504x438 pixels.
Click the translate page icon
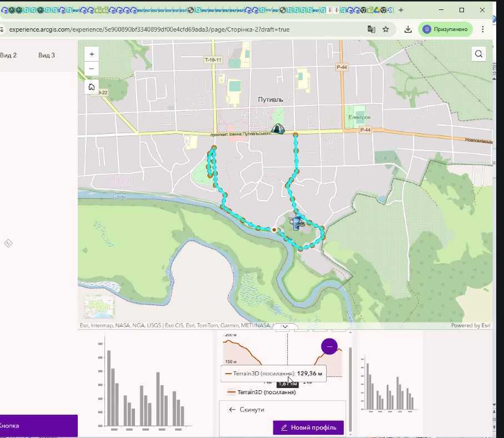point(371,29)
